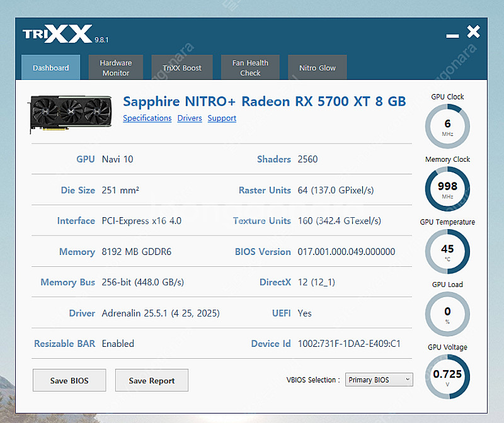Click the Texture Units value 160 (342.4 GTexel/s)

(339, 221)
